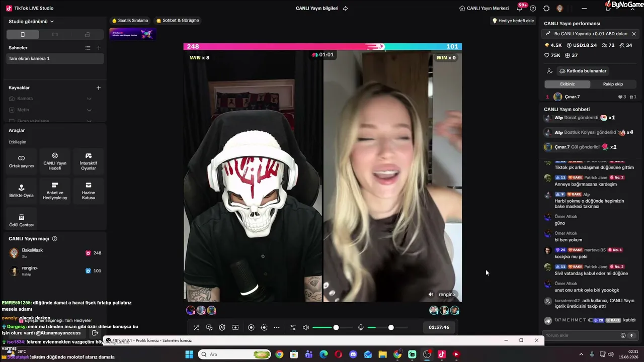Click the solid record circle icon
Viewport: 644px width, 362px height.
click(251, 327)
